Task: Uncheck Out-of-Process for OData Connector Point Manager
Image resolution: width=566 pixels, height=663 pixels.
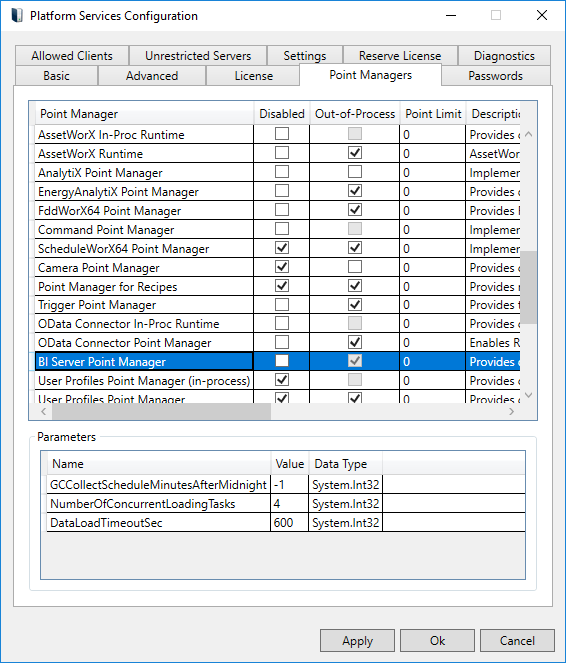Action: (x=355, y=342)
